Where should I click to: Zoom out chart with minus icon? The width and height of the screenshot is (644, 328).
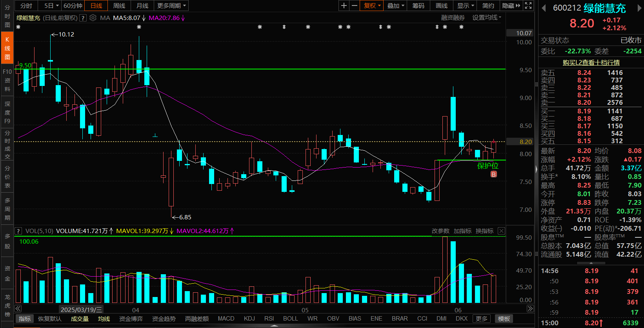click(x=354, y=5)
